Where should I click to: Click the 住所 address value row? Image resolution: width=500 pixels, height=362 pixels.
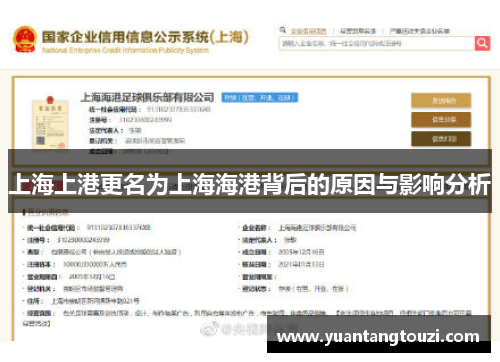pos(95,301)
